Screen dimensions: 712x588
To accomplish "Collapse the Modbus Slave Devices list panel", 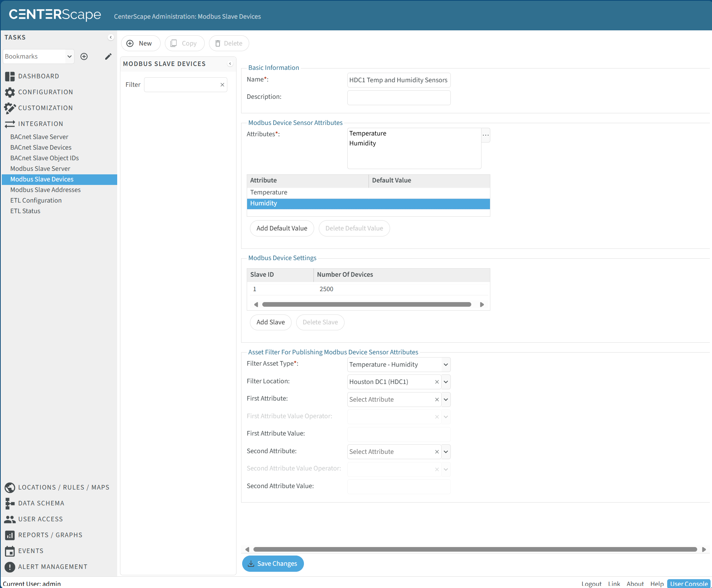I will pyautogui.click(x=230, y=64).
